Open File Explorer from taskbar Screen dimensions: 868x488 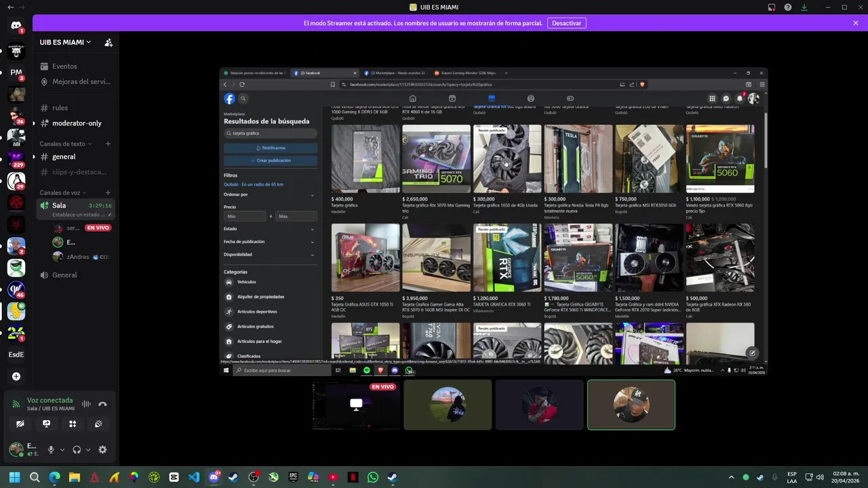[75, 477]
